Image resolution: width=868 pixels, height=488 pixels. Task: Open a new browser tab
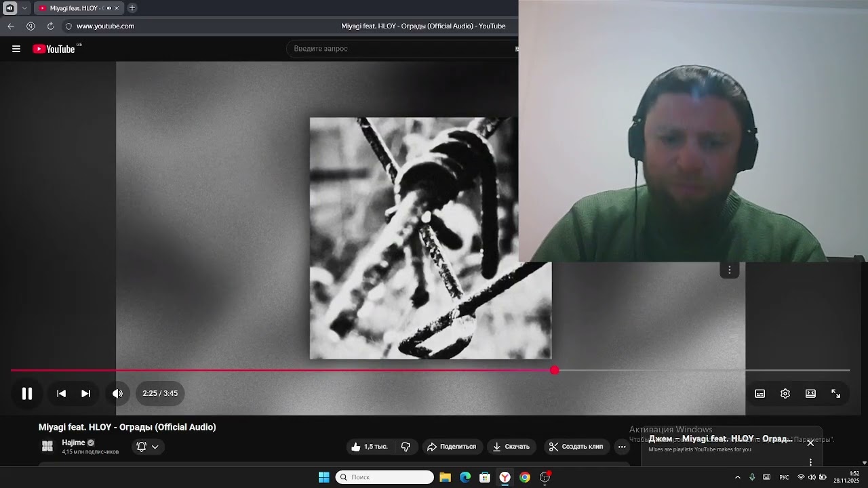pyautogui.click(x=132, y=8)
